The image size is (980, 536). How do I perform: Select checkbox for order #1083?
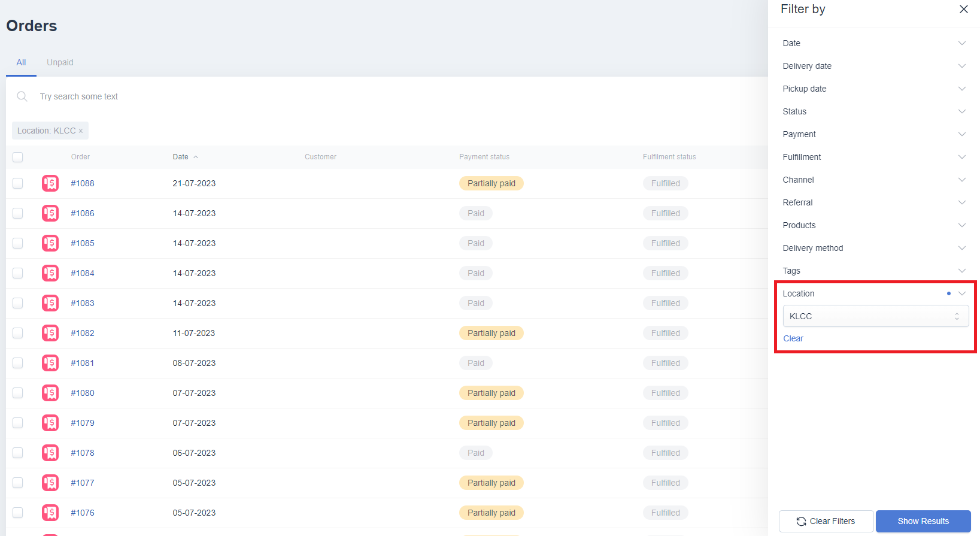tap(18, 303)
